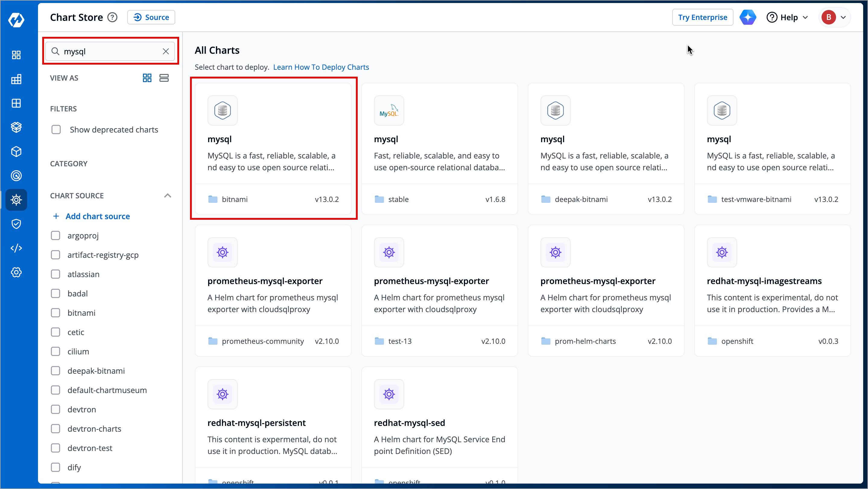Image resolution: width=868 pixels, height=489 pixels.
Task: Open the code editor sidebar icon
Action: (16, 248)
